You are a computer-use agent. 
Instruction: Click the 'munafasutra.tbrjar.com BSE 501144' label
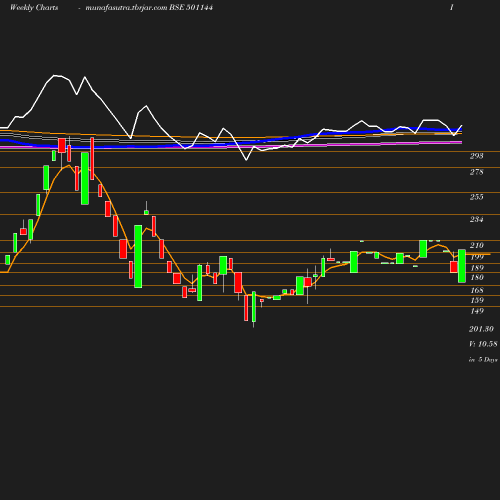click(149, 7)
